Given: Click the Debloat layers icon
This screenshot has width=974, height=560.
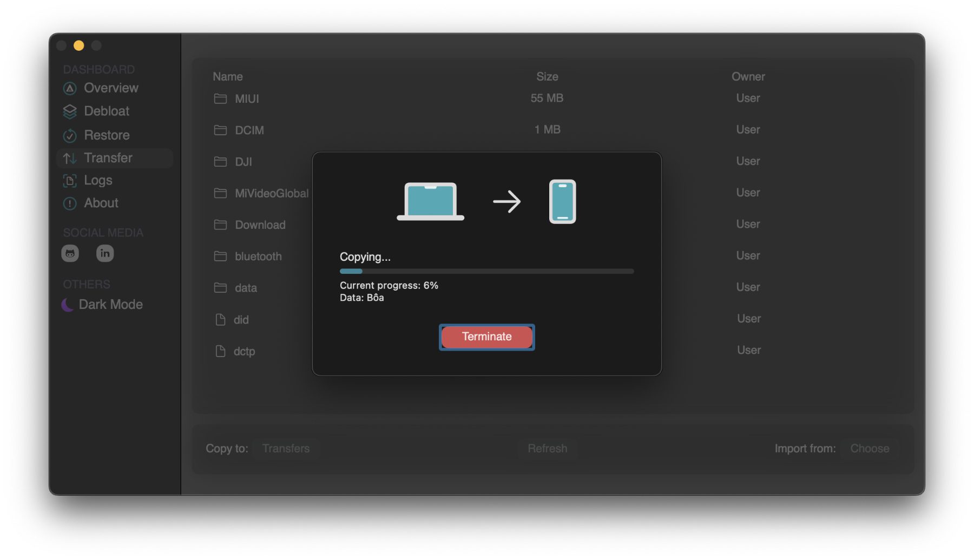Looking at the screenshot, I should click(x=70, y=111).
